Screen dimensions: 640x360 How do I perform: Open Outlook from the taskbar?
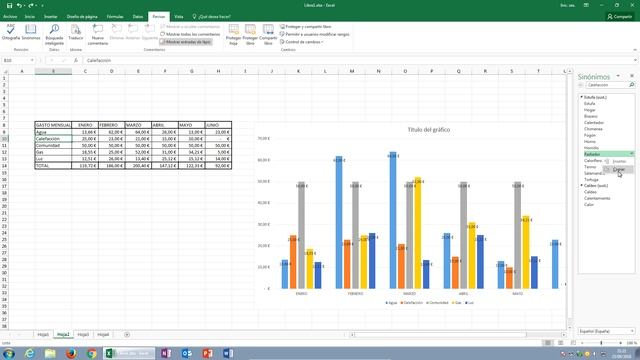coord(187,353)
